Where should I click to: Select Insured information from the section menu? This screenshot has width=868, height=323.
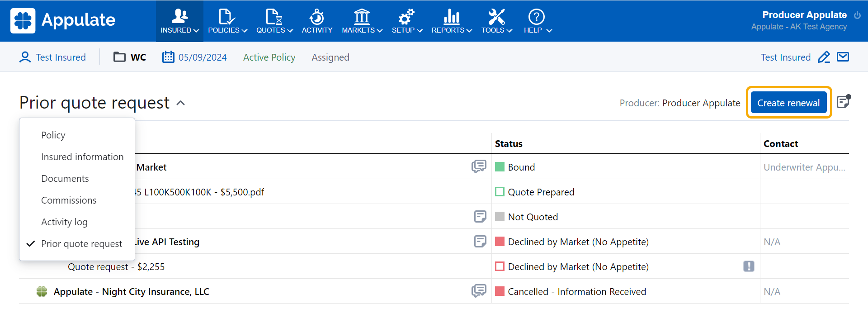click(x=82, y=157)
